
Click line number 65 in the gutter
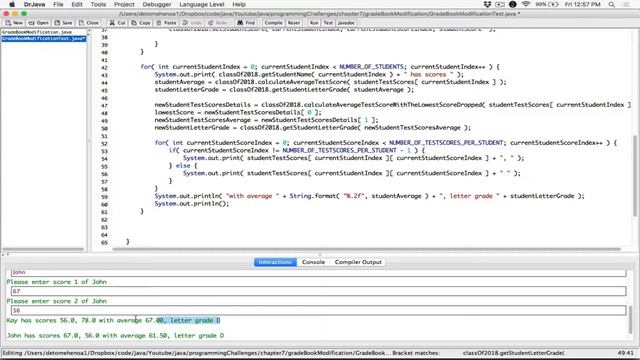point(104,242)
